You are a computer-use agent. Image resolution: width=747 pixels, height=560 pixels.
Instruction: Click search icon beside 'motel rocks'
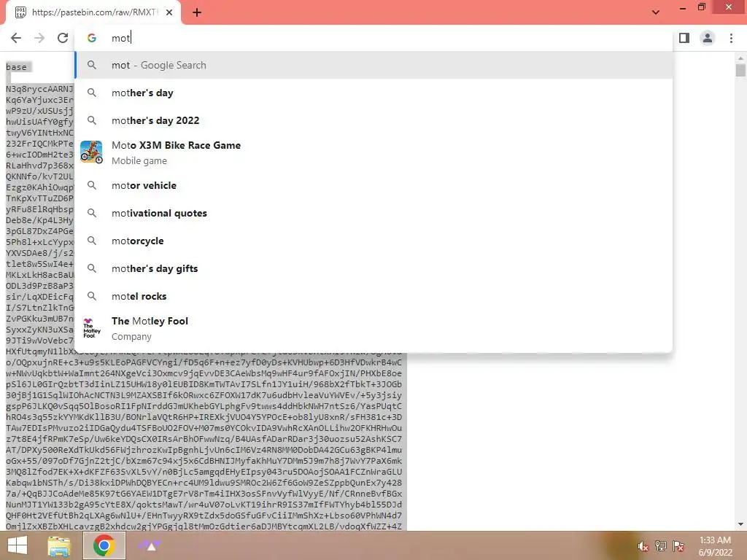pos(92,296)
